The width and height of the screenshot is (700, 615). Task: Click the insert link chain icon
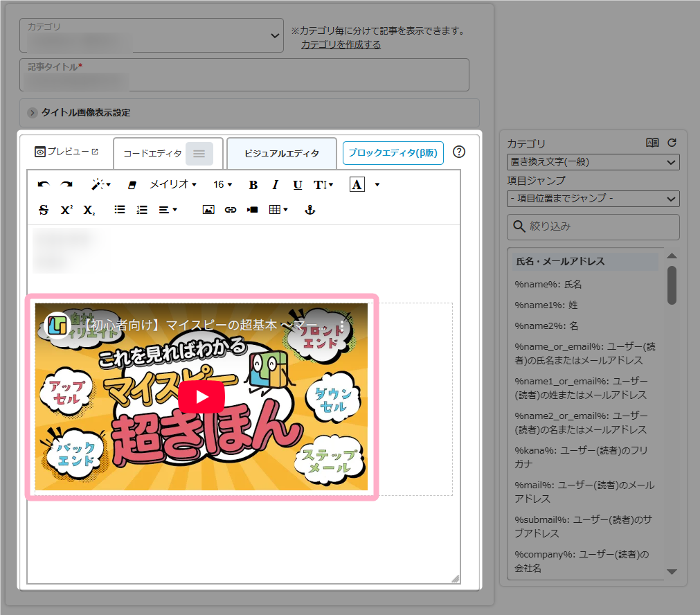click(231, 210)
